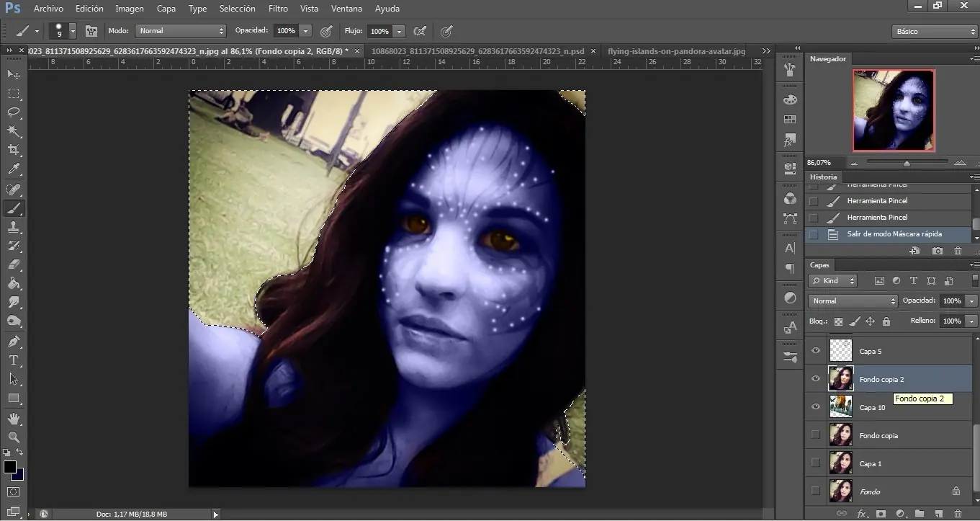Click Salir de modo Máscara rápida state

(894, 234)
